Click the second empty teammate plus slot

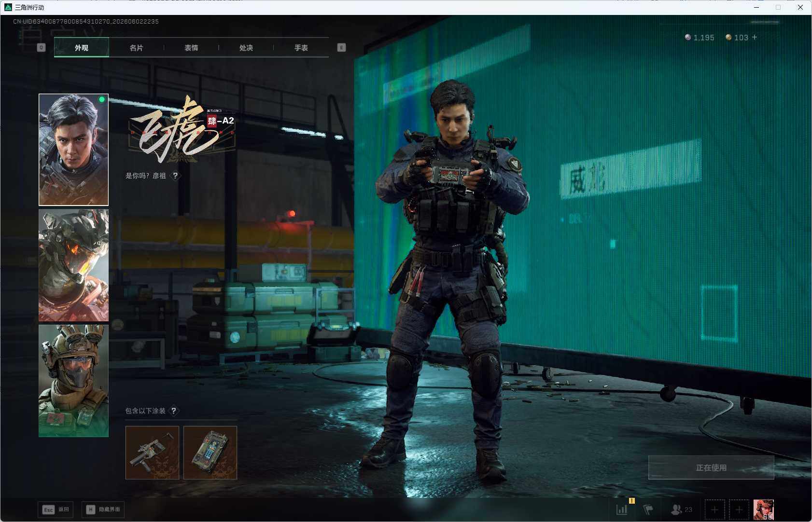[739, 509]
